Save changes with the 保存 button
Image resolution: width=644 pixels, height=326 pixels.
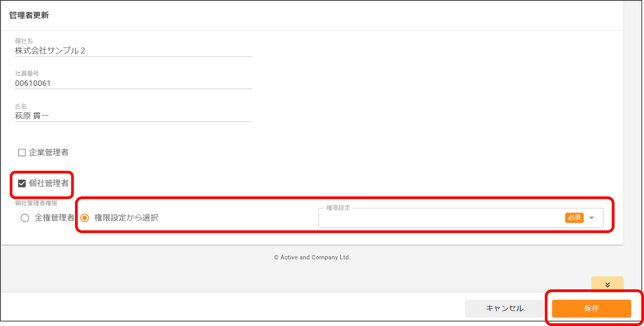coord(591,308)
